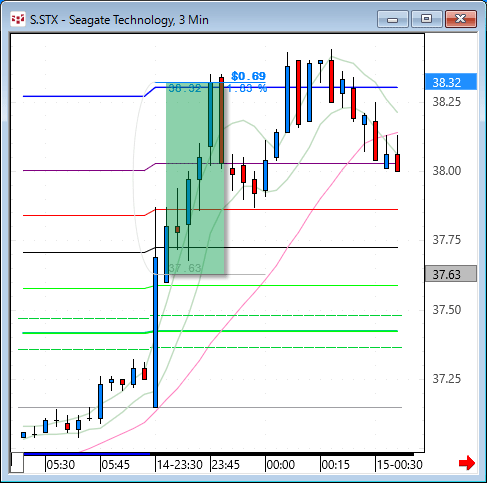487x483 pixels.
Task: Click the blue scrollbar strip above time axis
Action: tap(87, 454)
